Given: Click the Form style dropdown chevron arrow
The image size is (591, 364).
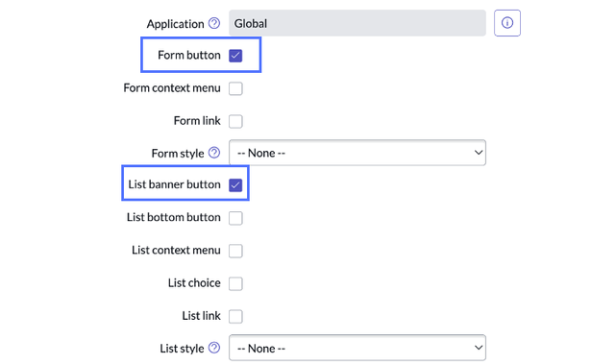Looking at the screenshot, I should (479, 153).
